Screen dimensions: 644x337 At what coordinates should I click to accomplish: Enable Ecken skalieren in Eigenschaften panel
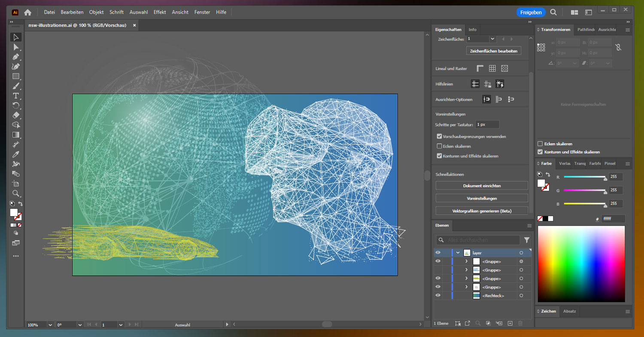tap(439, 146)
